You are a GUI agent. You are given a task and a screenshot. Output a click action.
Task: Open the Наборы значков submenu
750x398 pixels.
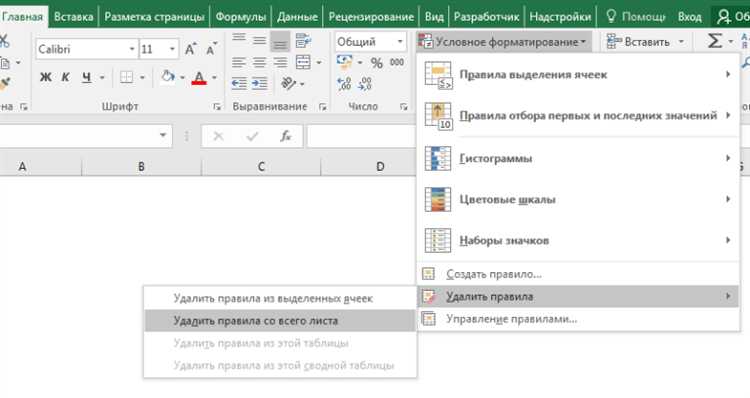[x=578, y=240]
